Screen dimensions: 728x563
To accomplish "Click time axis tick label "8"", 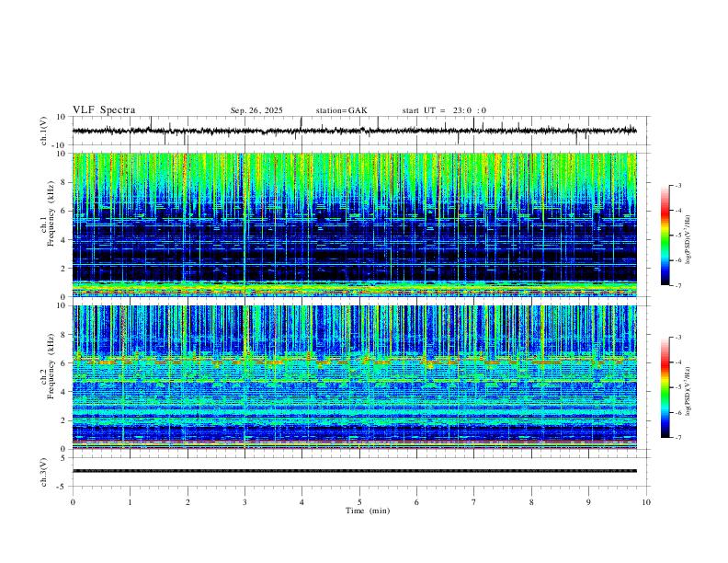I will [531, 502].
